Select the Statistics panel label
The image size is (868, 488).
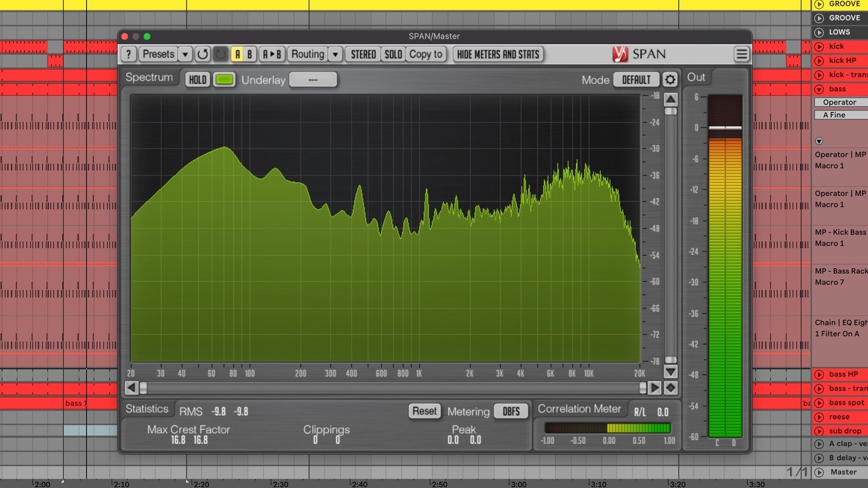(x=146, y=409)
